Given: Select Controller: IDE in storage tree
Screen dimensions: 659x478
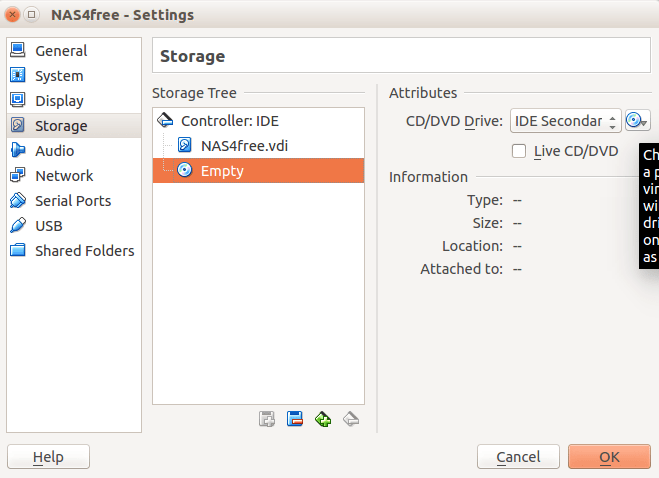Looking at the screenshot, I should point(258,121).
